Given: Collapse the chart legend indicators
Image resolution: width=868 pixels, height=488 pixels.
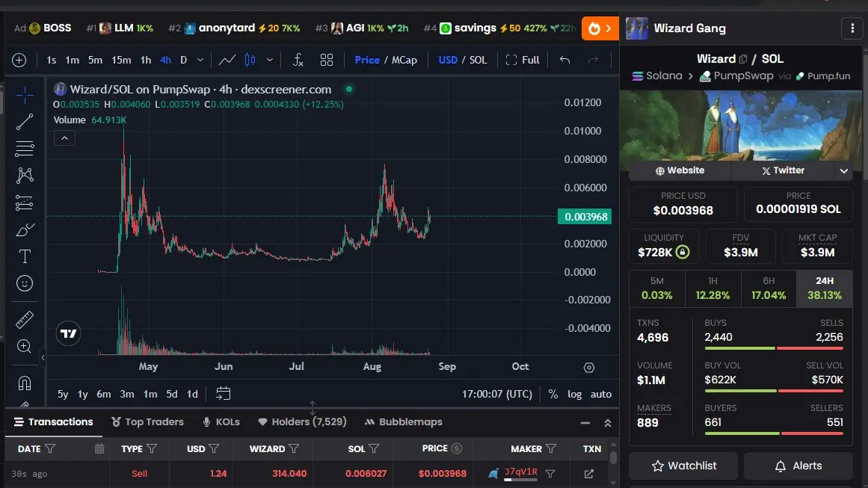Looking at the screenshot, I should coord(64,138).
